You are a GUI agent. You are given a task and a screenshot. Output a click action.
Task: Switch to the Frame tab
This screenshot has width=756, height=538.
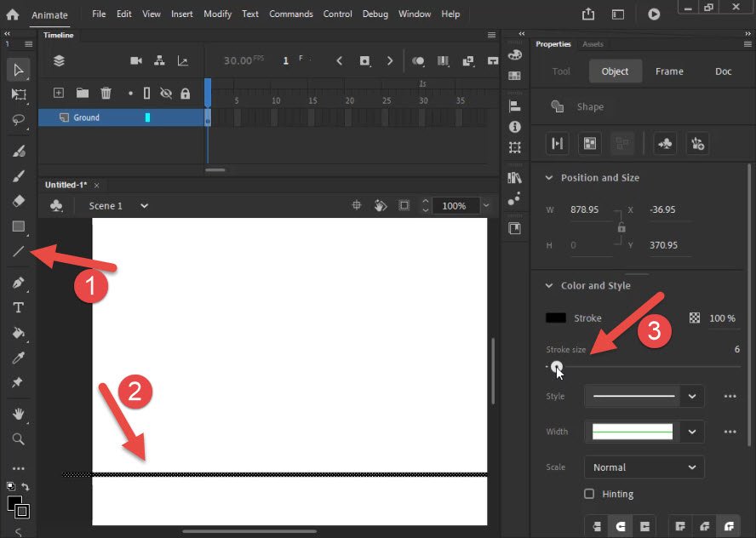(669, 72)
